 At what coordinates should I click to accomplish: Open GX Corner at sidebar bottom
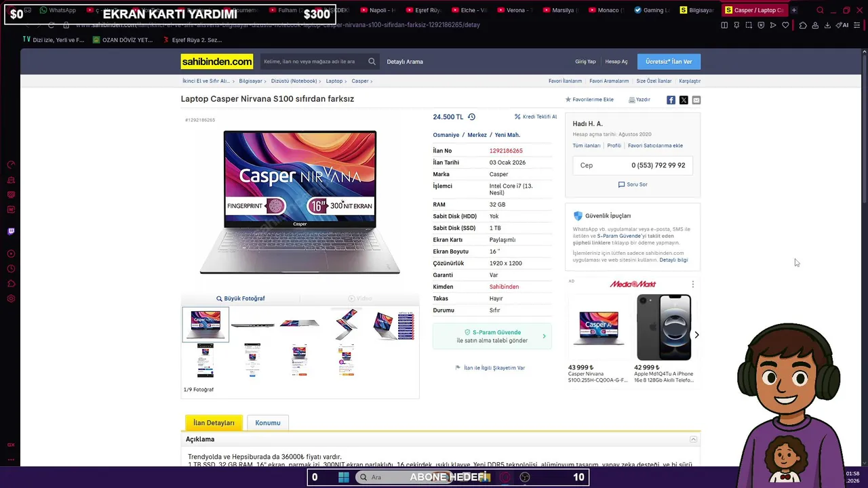click(11, 445)
